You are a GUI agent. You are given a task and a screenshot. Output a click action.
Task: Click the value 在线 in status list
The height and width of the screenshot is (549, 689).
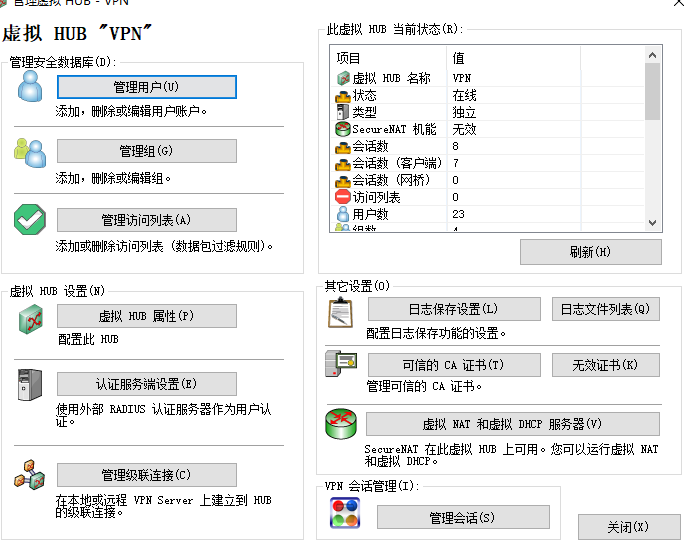click(x=464, y=95)
